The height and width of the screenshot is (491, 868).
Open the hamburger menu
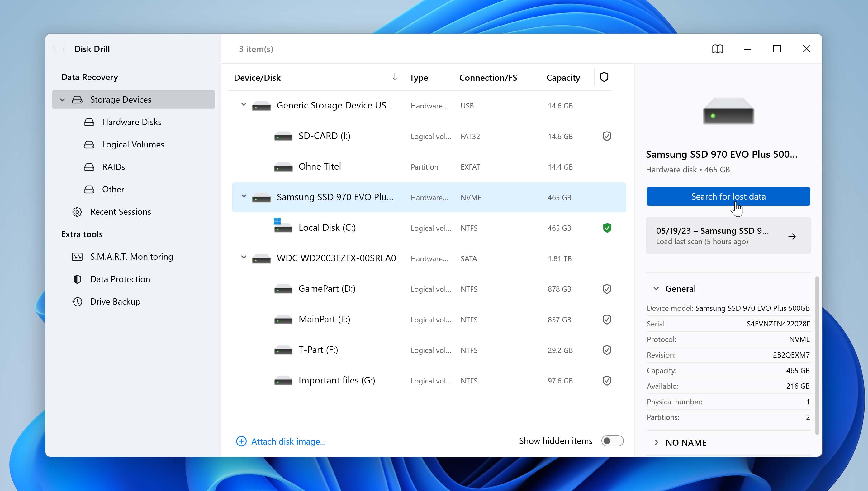tap(59, 48)
